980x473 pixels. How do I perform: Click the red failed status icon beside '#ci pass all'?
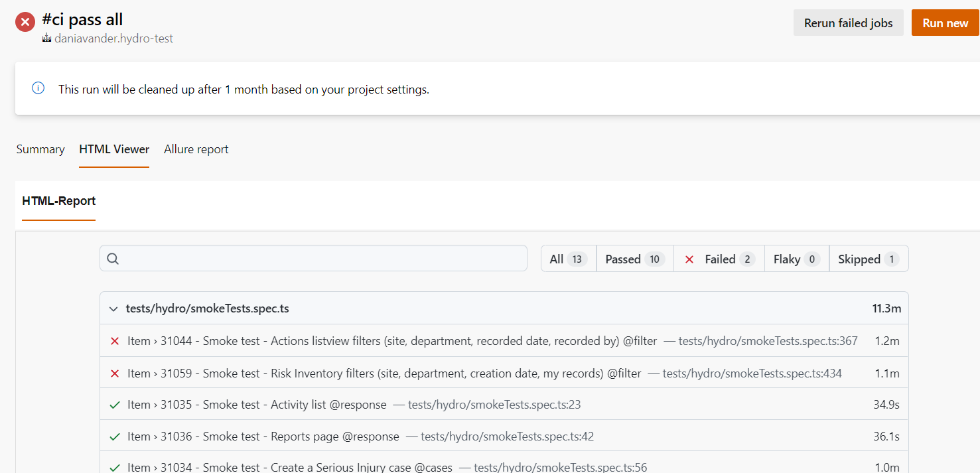coord(25,21)
